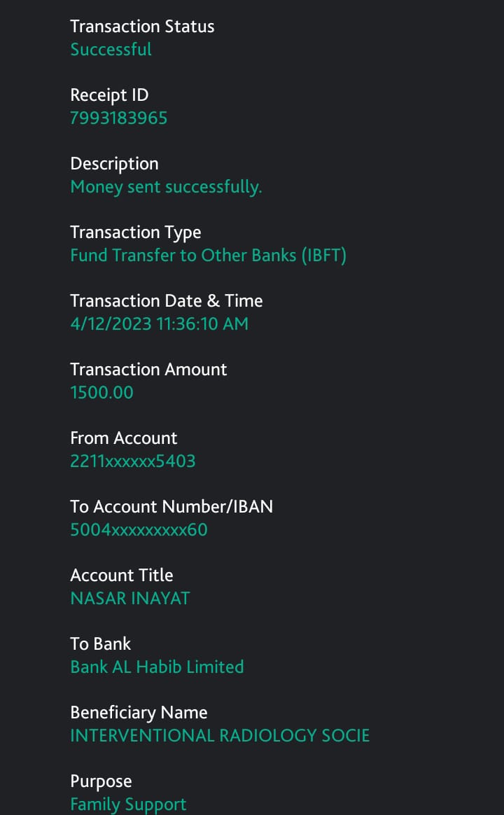This screenshot has height=815, width=504.
Task: Click the To Account Number/IBAN label
Action: click(x=171, y=507)
